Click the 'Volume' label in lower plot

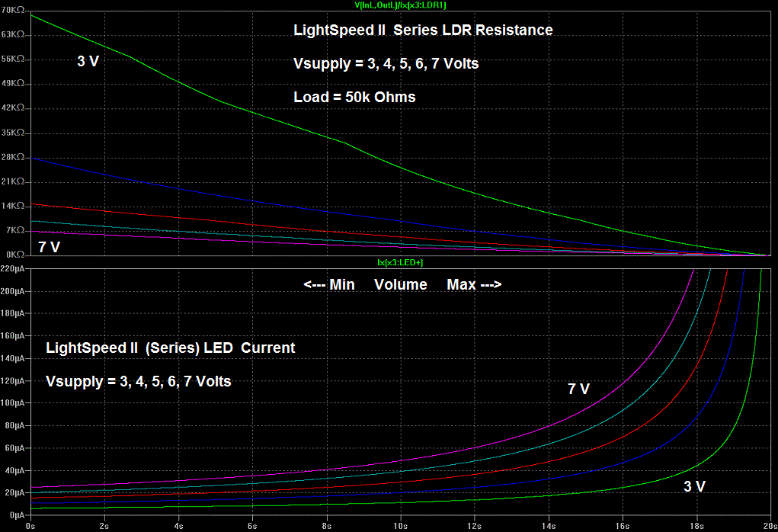click(400, 284)
